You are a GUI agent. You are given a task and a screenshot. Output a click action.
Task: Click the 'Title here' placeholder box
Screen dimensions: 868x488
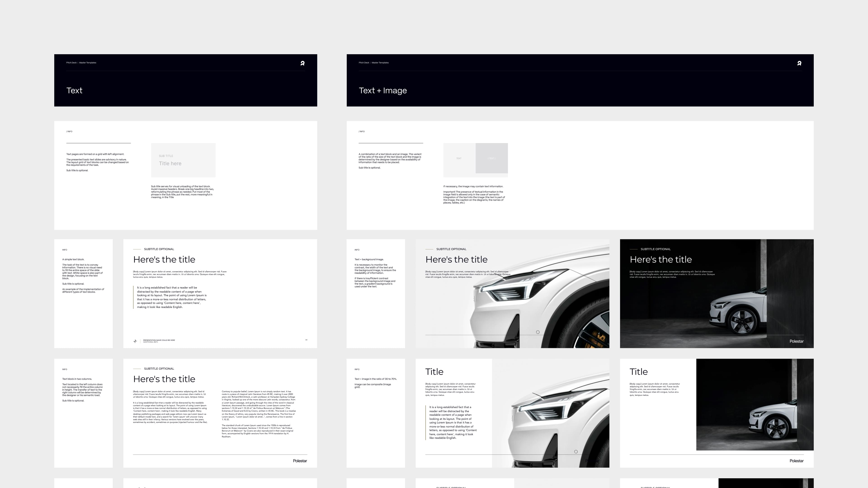coord(183,160)
